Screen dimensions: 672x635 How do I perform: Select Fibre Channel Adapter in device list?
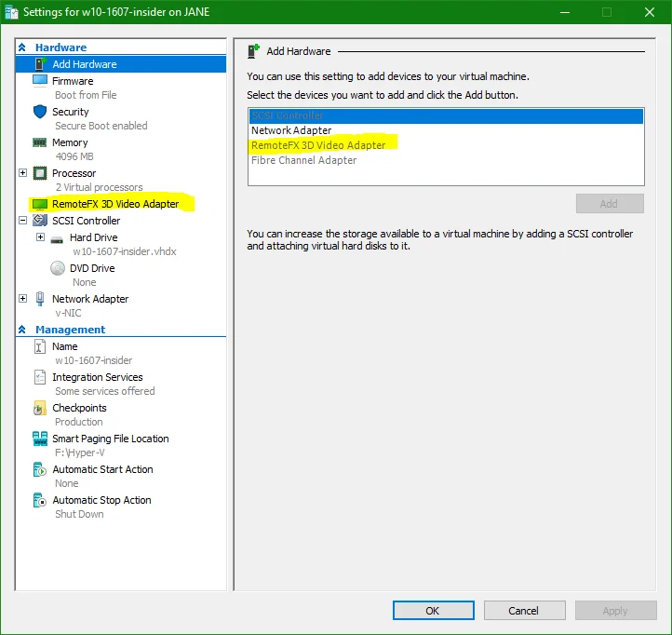point(446,160)
